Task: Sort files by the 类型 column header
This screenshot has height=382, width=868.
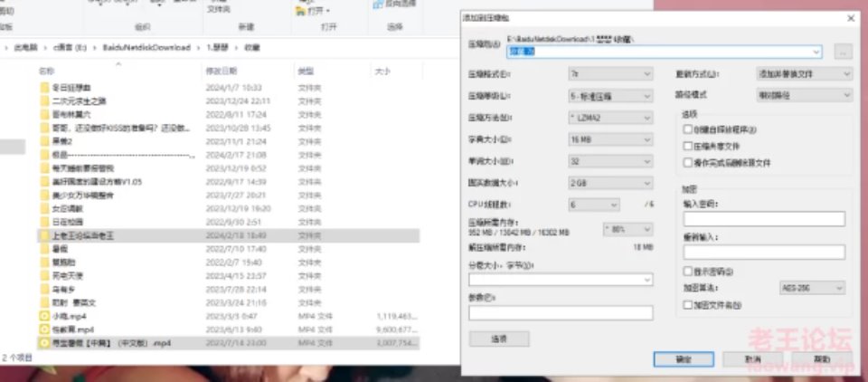Action: click(307, 72)
